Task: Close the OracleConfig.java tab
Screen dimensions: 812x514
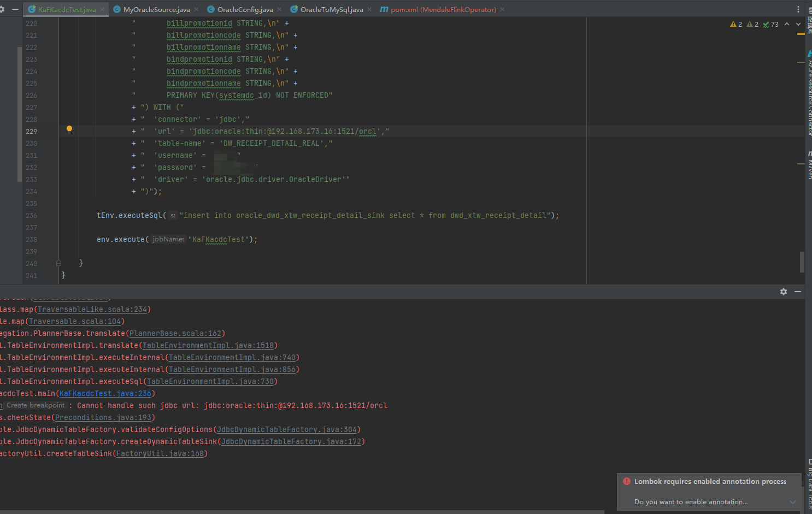Action: pos(279,9)
